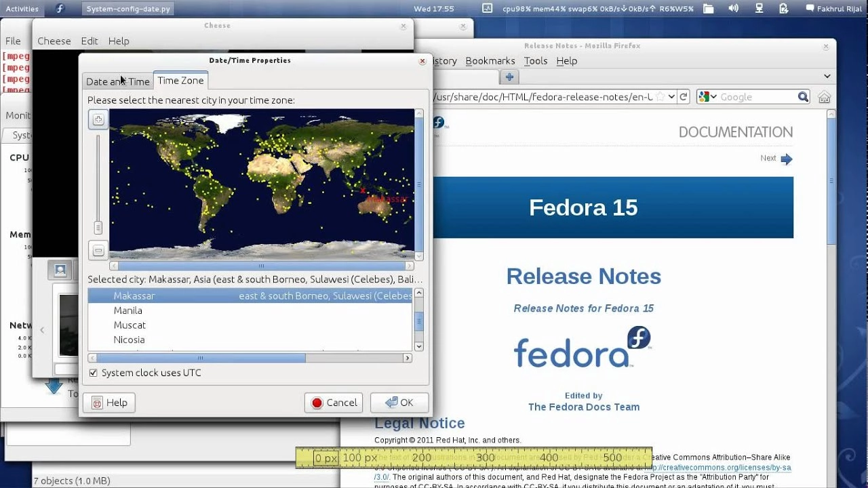
Task: Open the file manager icon in top panel
Action: pyautogui.click(x=708, y=9)
